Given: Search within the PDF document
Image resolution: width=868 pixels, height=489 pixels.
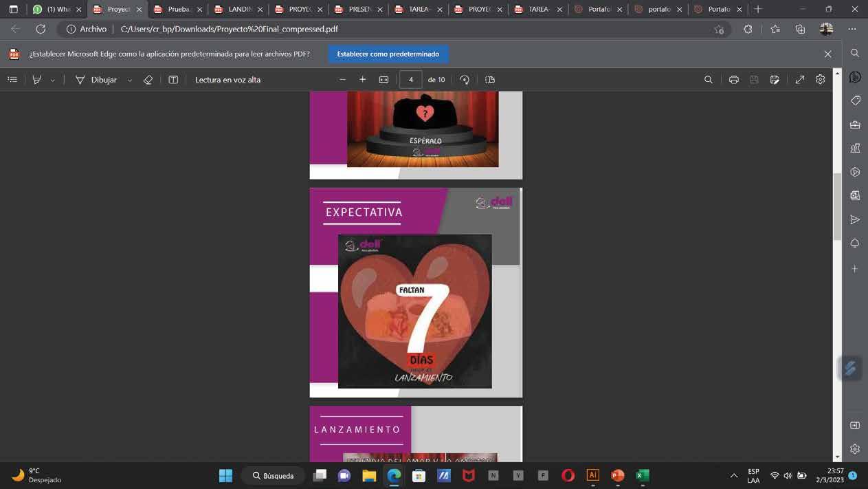Looking at the screenshot, I should 709,80.
